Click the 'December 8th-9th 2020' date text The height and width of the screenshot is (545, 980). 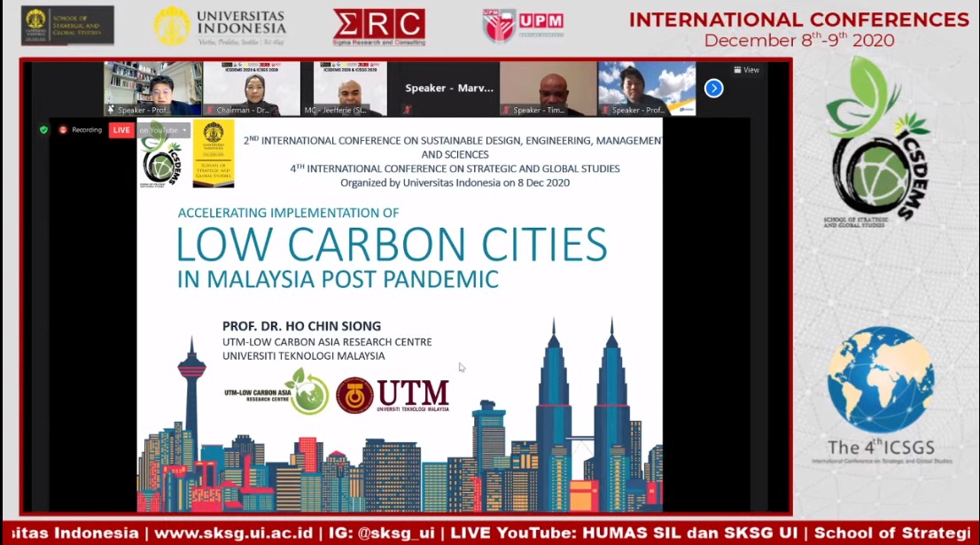click(x=799, y=40)
